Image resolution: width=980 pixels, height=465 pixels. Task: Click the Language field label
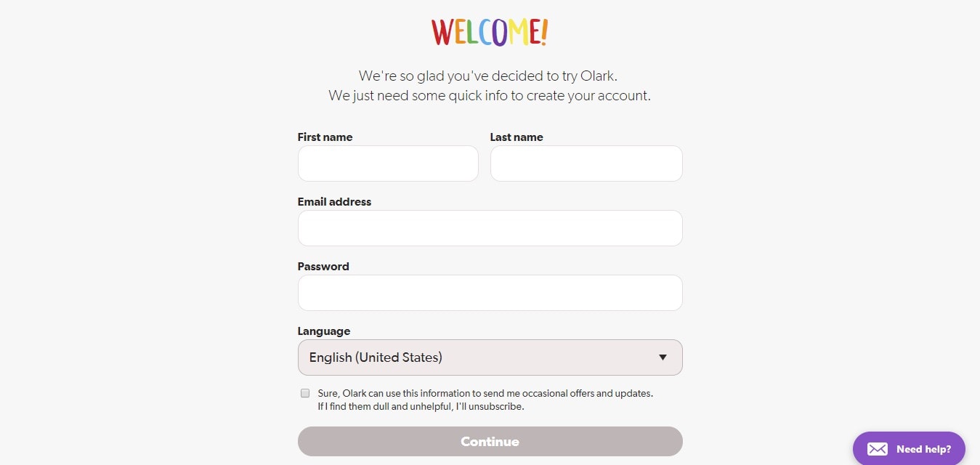coord(323,331)
